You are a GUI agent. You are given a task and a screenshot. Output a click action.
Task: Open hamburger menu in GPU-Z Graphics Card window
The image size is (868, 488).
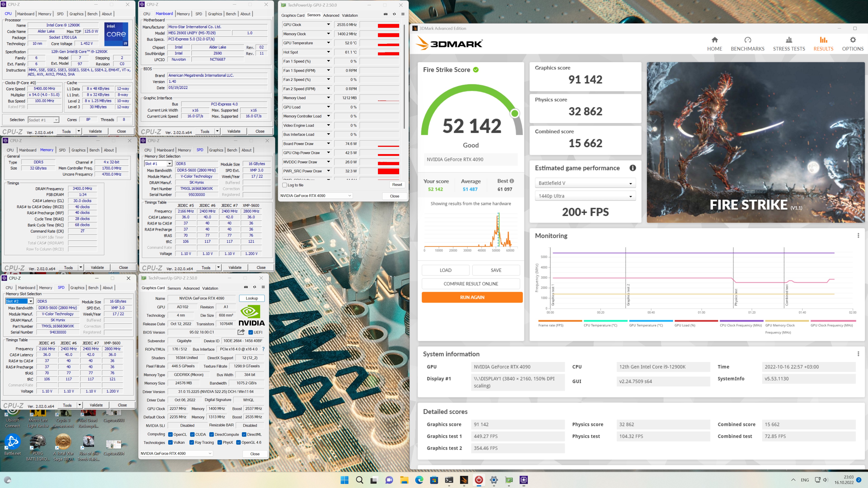click(x=263, y=287)
